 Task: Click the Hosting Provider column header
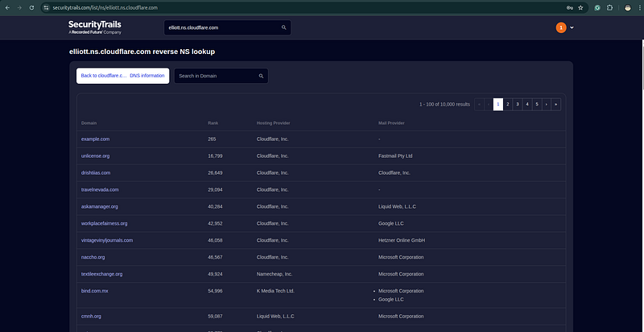(x=274, y=123)
